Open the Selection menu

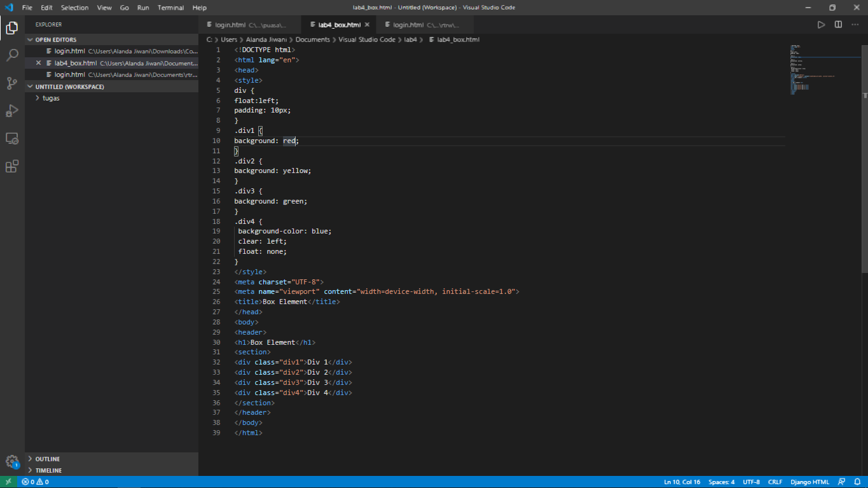pyautogui.click(x=75, y=8)
